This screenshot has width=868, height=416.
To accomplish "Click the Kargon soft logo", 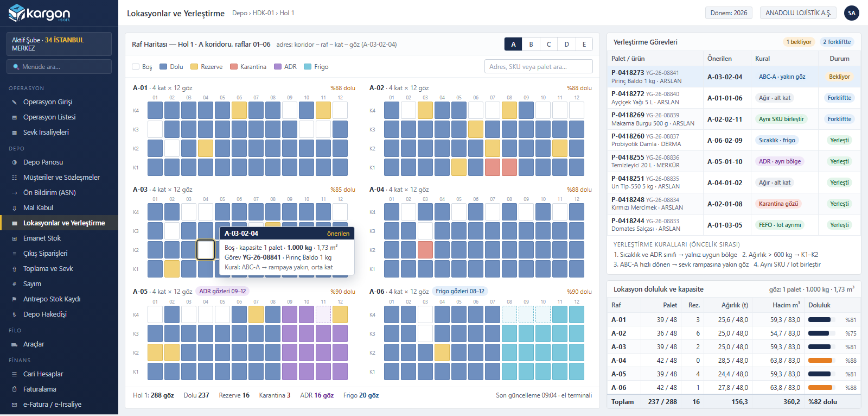I will tap(40, 13).
